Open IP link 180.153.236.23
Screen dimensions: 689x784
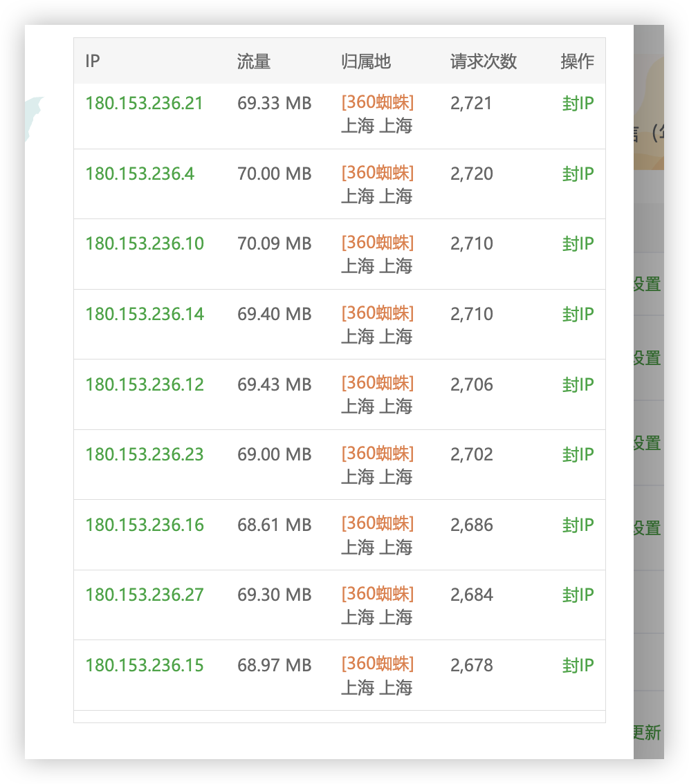145,455
